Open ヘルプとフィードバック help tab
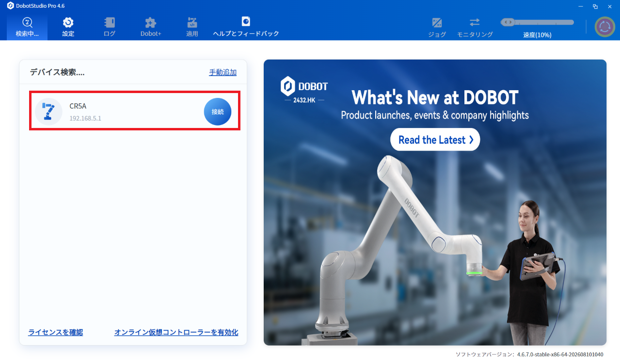This screenshot has height=364, width=620. (x=246, y=27)
